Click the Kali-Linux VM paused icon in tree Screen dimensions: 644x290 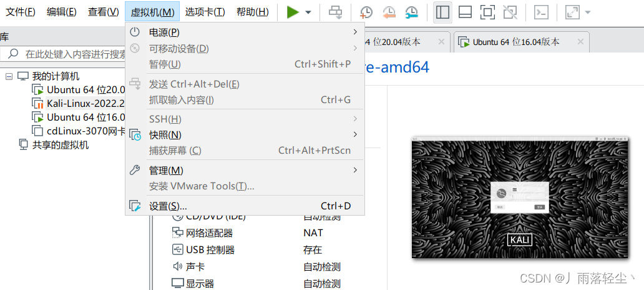click(x=38, y=104)
